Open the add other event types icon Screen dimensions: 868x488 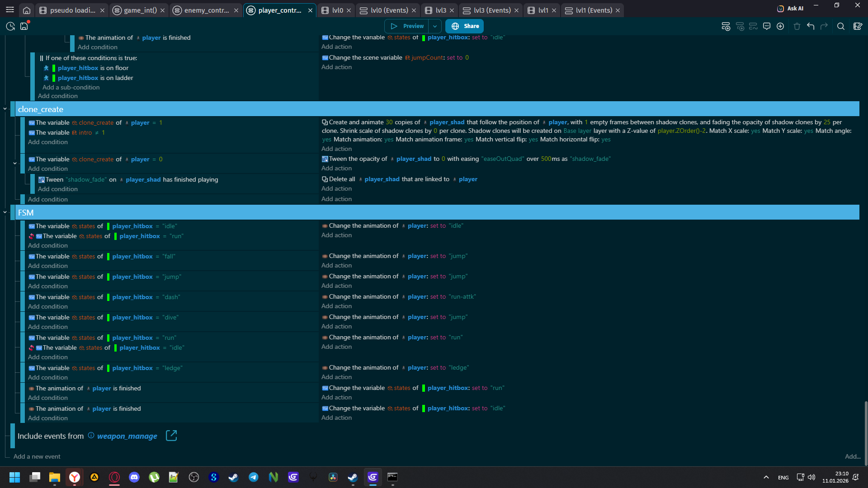(x=780, y=26)
